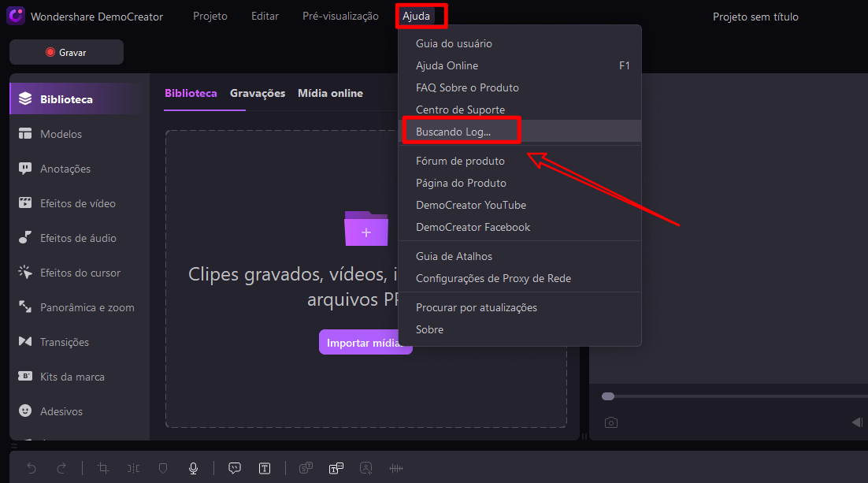Click the text 'T' tool icon

265,468
